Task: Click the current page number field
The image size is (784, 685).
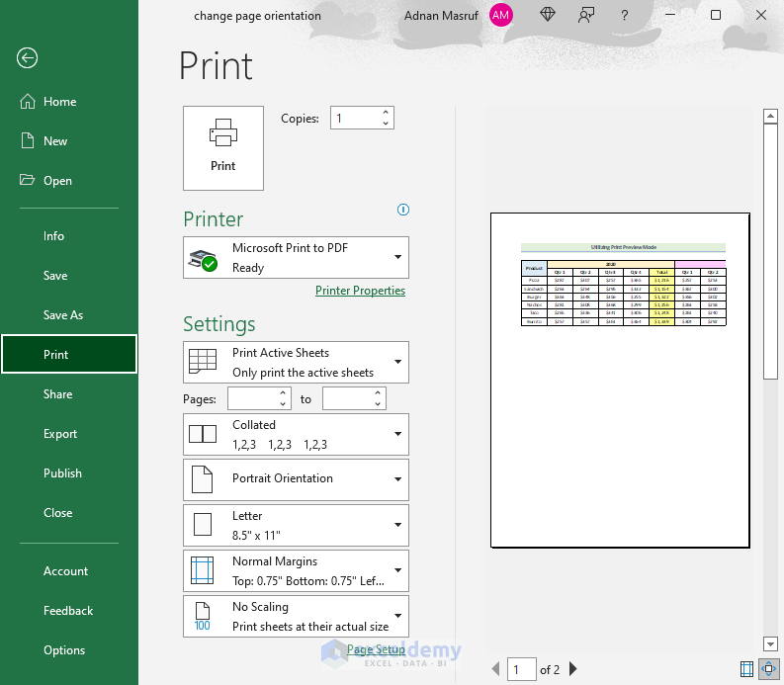Action: click(x=521, y=669)
